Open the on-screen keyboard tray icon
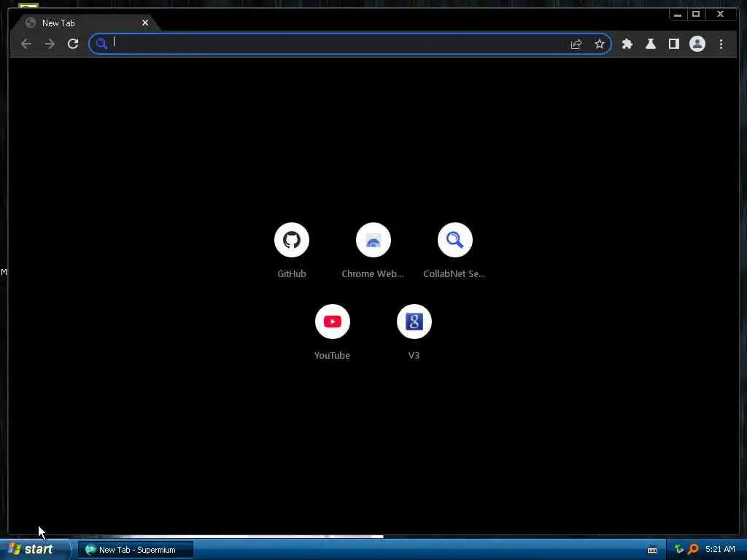This screenshot has width=747, height=560. click(651, 550)
